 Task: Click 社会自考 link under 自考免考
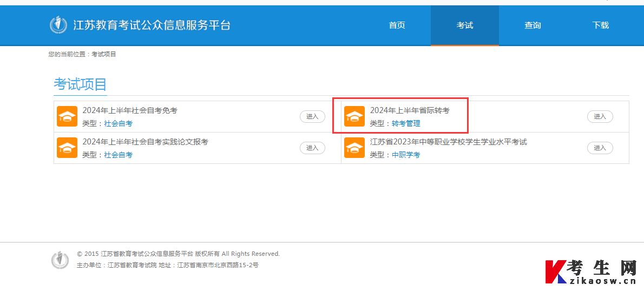click(119, 123)
